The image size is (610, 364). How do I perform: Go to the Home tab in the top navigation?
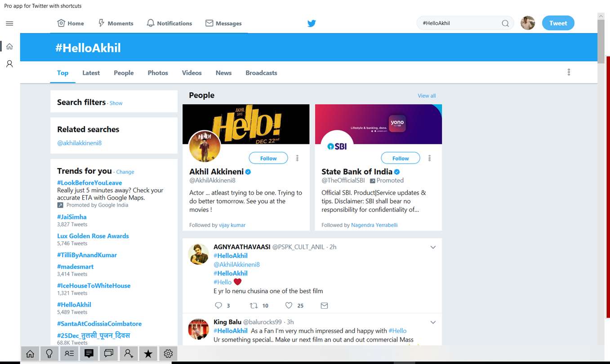71,23
